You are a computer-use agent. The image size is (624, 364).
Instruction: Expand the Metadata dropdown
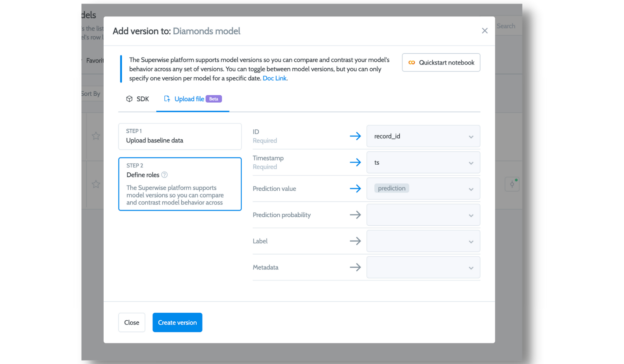tap(423, 267)
